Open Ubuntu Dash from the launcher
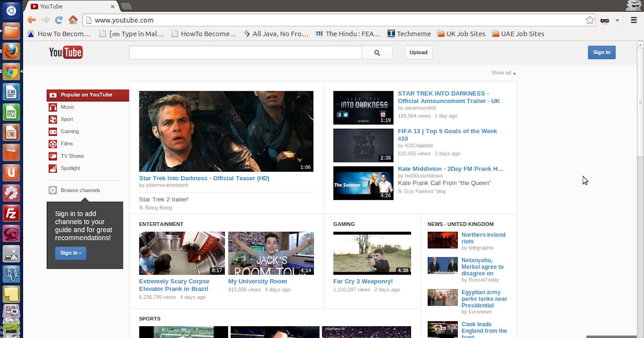This screenshot has width=644, height=338. (11, 10)
